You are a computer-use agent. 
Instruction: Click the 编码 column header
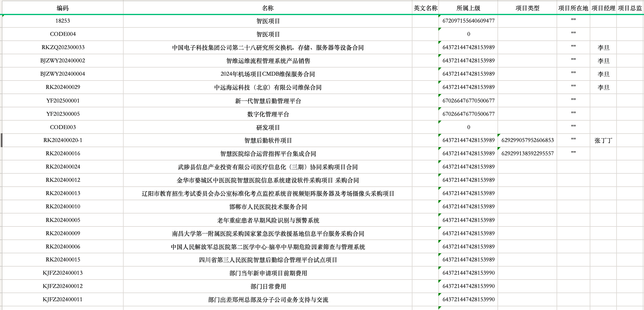pyautogui.click(x=63, y=8)
